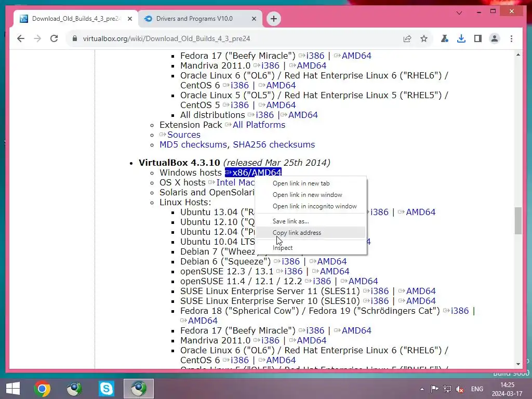Screen dimensions: 532x399
Task: Launch Google Chrome from taskbar
Action: [42, 389]
